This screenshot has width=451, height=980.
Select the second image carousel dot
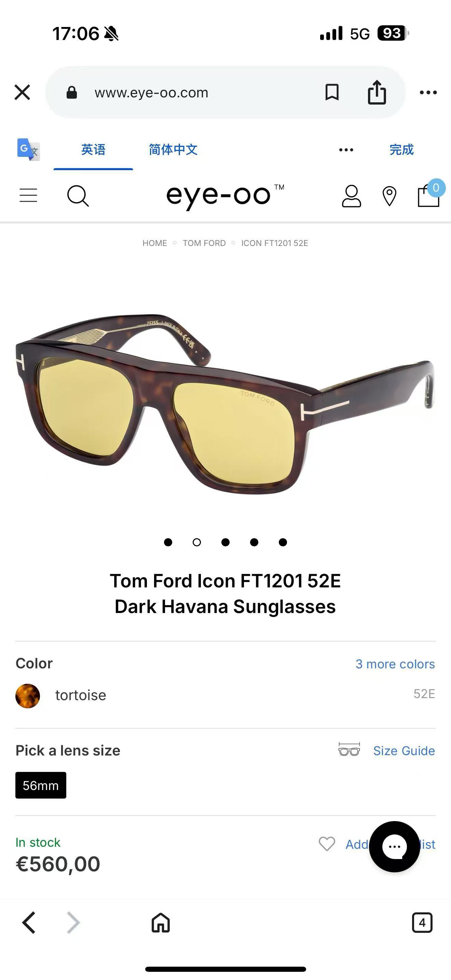point(196,542)
